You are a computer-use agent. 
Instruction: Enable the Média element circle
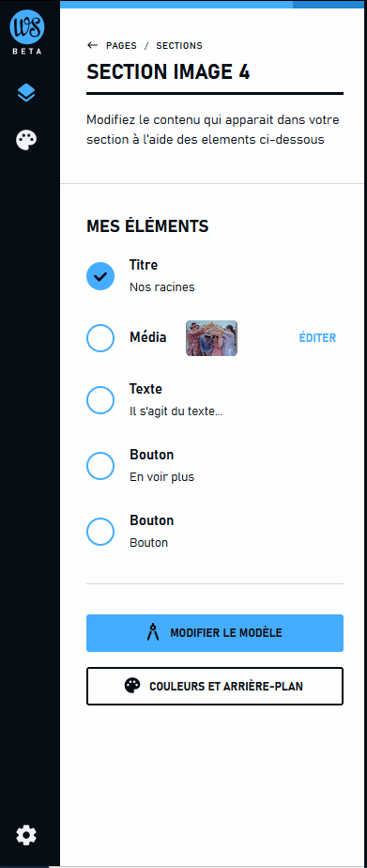[100, 338]
